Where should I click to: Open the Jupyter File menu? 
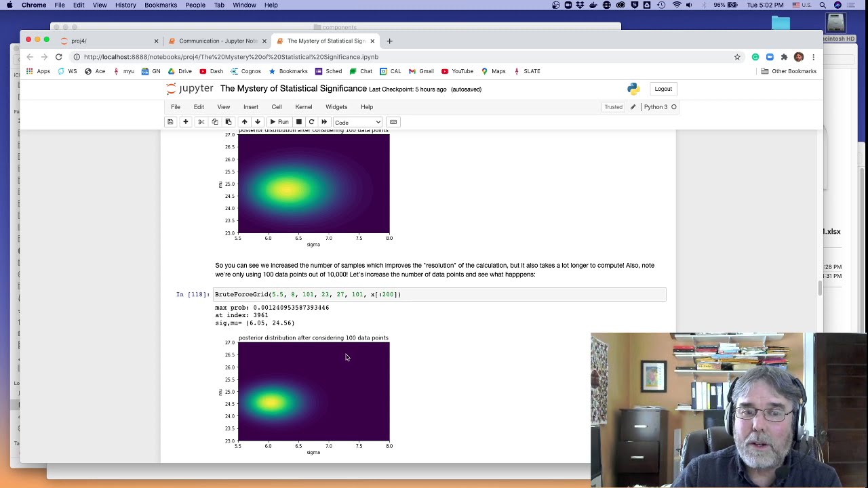point(176,107)
